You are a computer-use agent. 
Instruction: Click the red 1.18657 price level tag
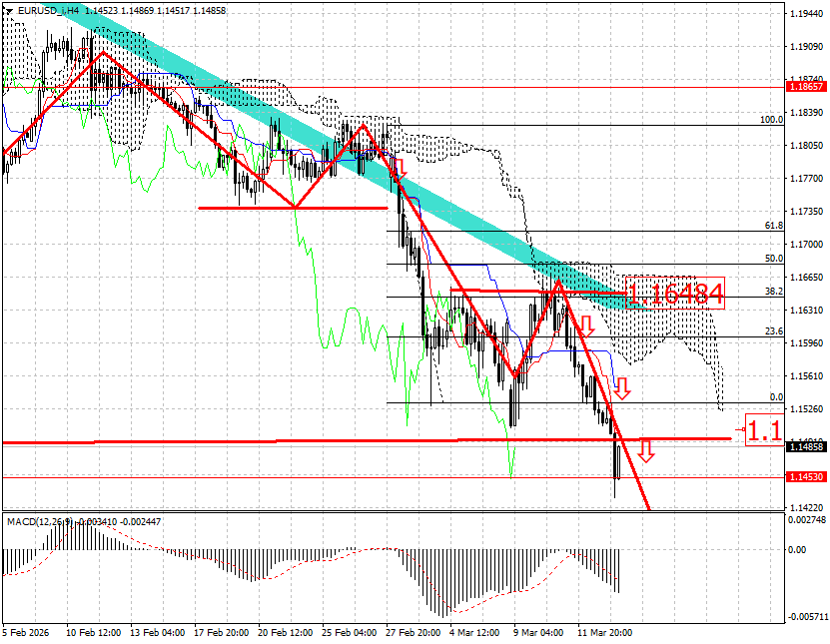[807, 86]
